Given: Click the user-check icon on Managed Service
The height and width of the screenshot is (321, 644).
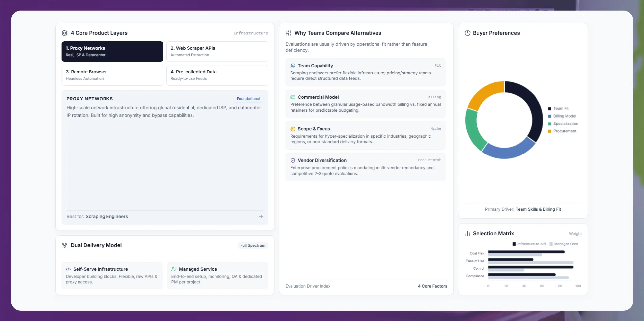Looking at the screenshot, I should (x=174, y=269).
